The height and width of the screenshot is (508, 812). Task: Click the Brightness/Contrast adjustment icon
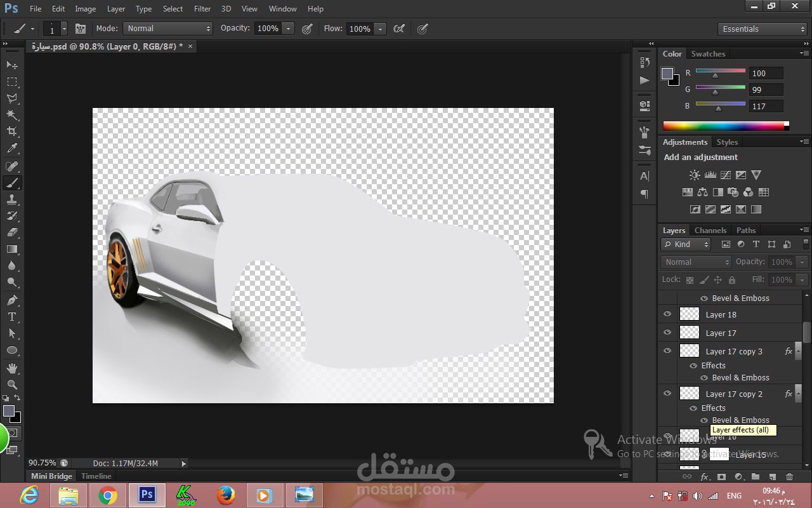[695, 175]
